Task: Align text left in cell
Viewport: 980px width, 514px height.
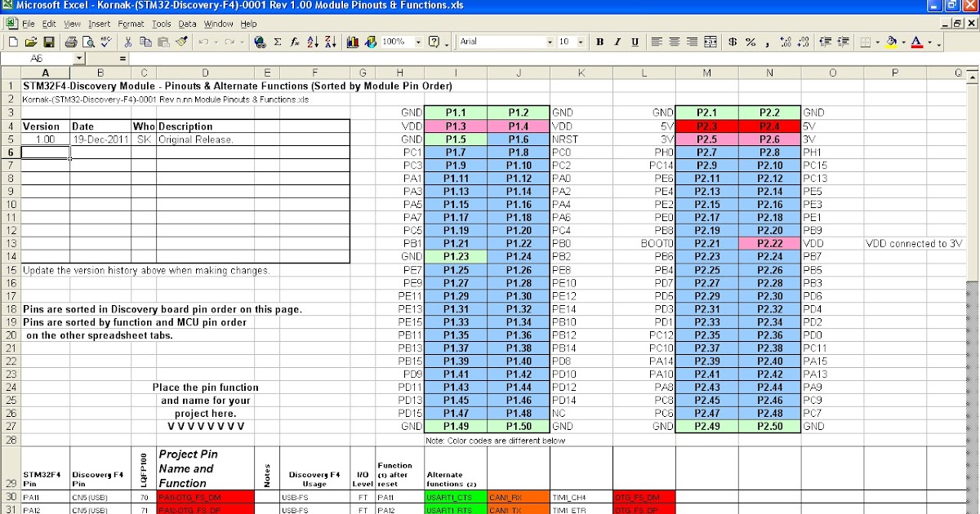Action: click(x=657, y=42)
